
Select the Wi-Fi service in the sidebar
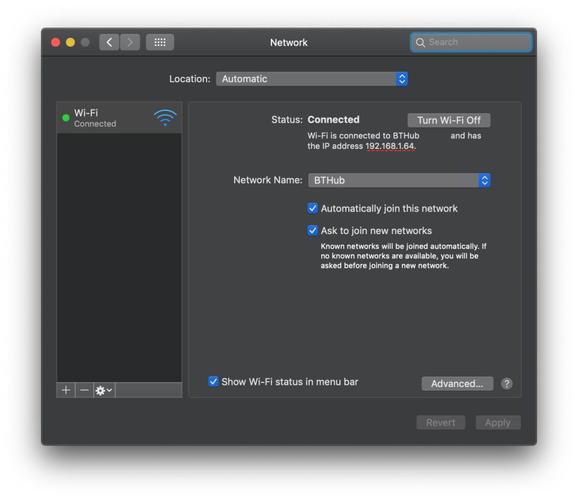coord(119,118)
